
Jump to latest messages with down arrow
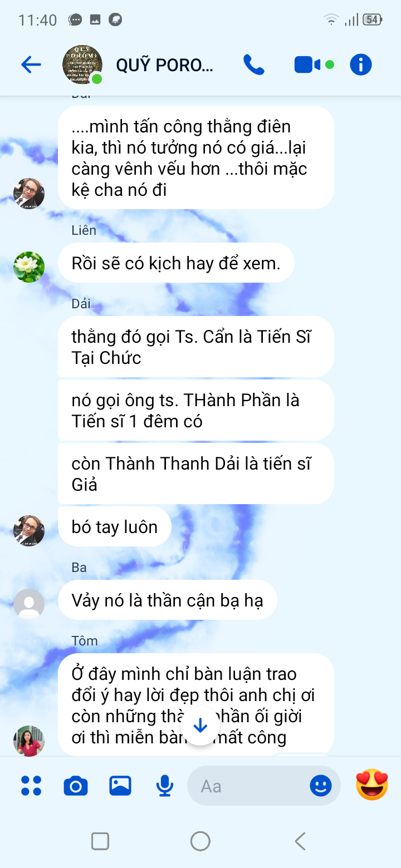click(200, 726)
